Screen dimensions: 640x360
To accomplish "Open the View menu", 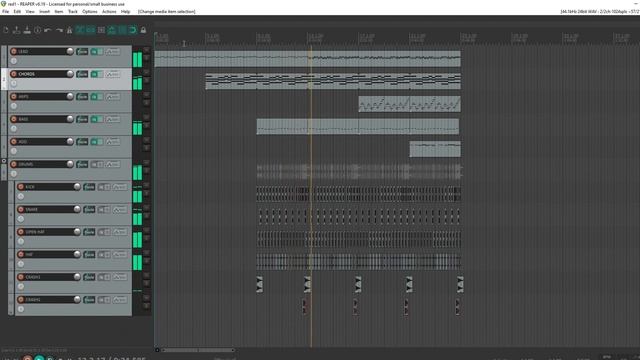I will [30, 11].
